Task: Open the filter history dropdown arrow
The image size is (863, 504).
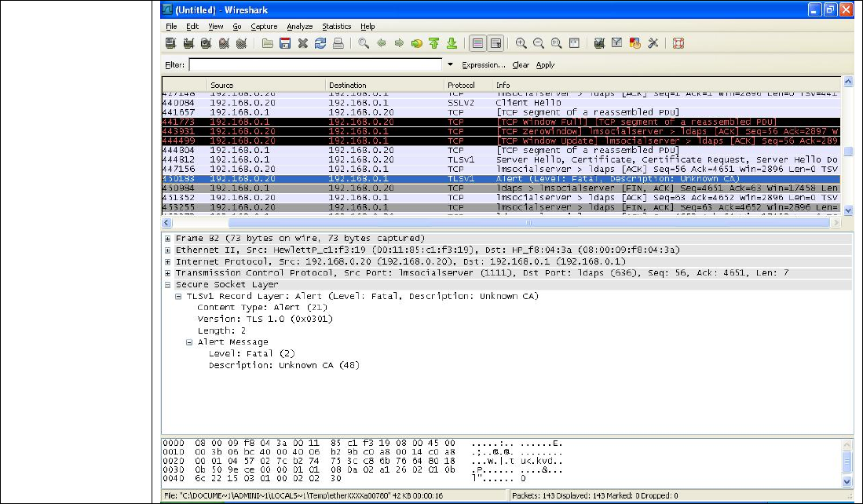Action: pyautogui.click(x=451, y=65)
